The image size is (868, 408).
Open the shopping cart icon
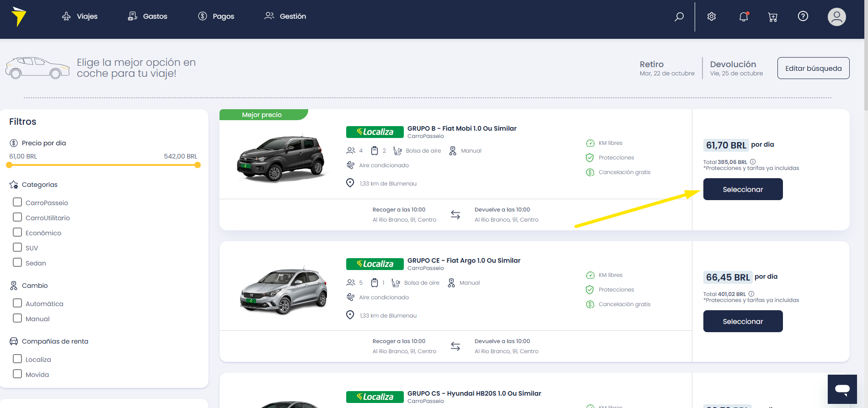pos(773,17)
